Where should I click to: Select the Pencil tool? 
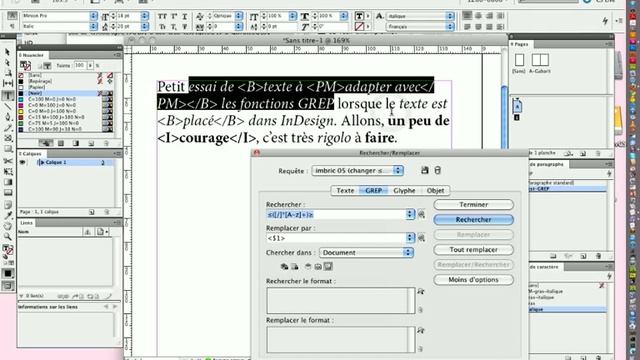[8, 128]
